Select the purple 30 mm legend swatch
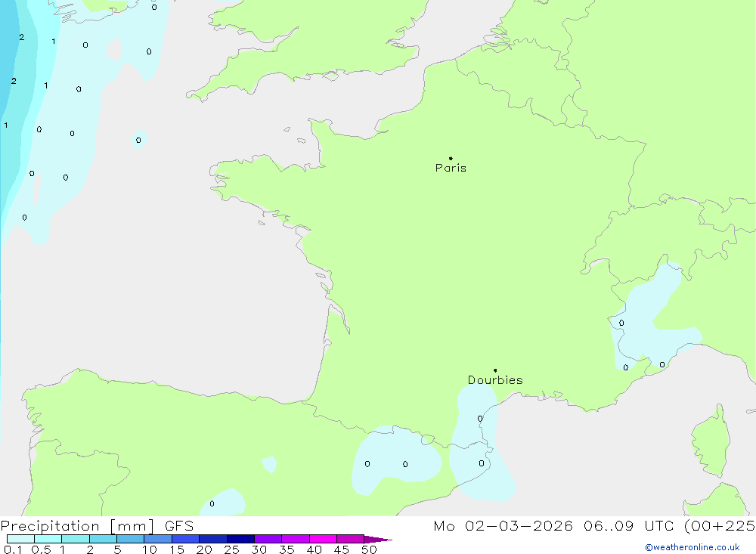This screenshot has width=756, height=554. [268, 539]
